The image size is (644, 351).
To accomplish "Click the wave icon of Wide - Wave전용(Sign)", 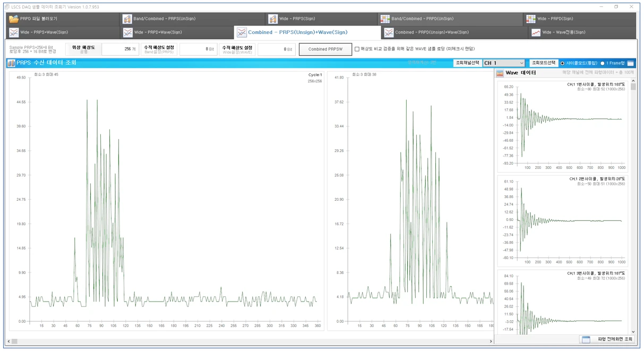I will pos(536,32).
